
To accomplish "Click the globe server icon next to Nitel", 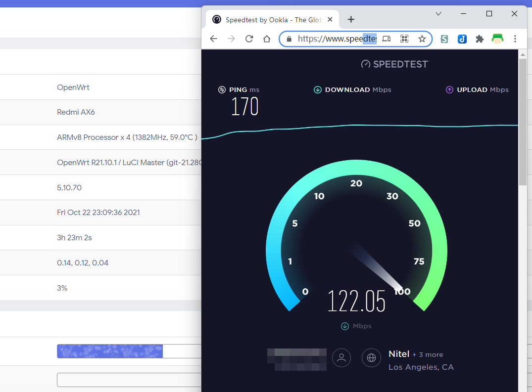I will point(371,358).
